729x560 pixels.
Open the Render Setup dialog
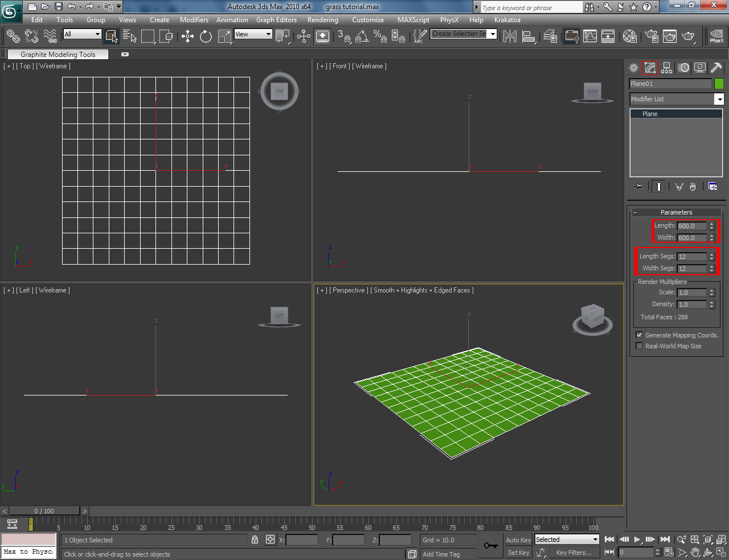[x=650, y=36]
